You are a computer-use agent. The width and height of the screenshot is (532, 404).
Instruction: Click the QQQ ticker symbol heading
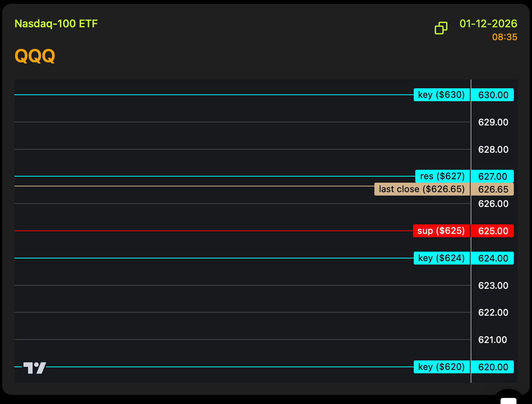click(x=35, y=56)
